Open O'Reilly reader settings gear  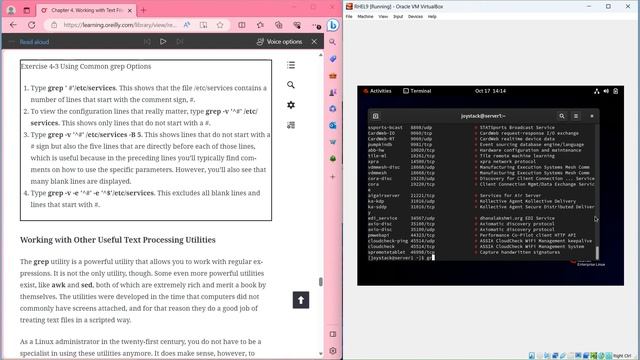point(291,105)
